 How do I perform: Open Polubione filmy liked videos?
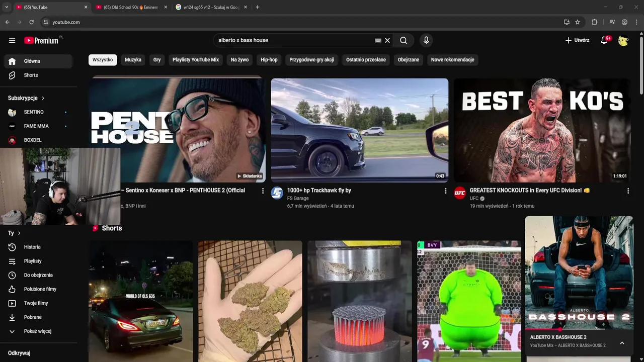(38, 289)
